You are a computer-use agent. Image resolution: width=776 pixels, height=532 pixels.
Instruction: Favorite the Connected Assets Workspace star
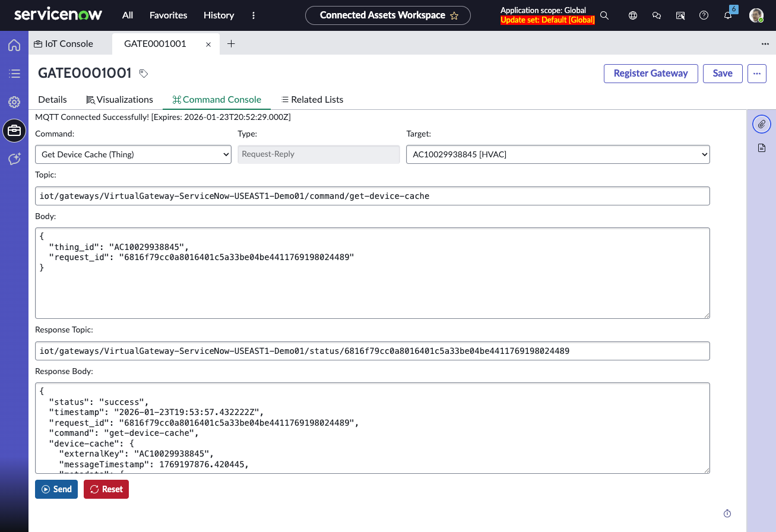(x=454, y=15)
